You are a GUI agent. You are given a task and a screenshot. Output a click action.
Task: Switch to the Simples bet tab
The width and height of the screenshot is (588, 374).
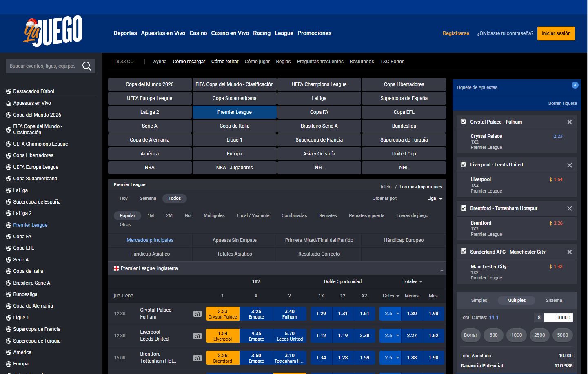[479, 300]
